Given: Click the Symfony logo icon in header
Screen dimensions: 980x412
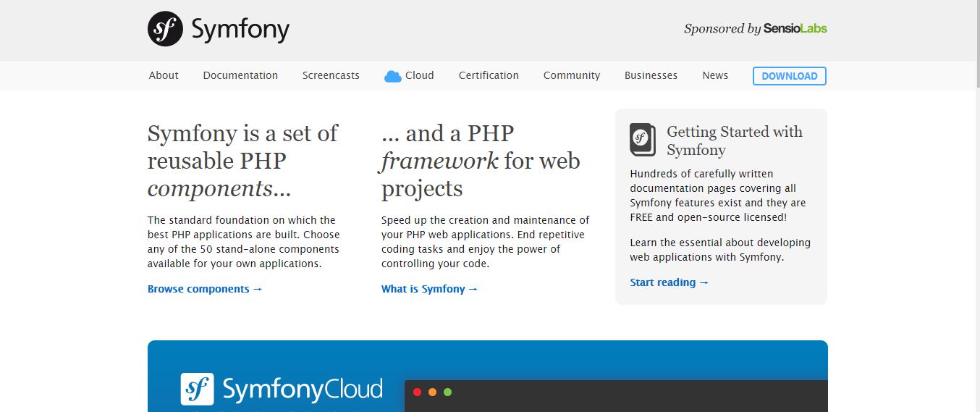Looking at the screenshot, I should pos(165,29).
